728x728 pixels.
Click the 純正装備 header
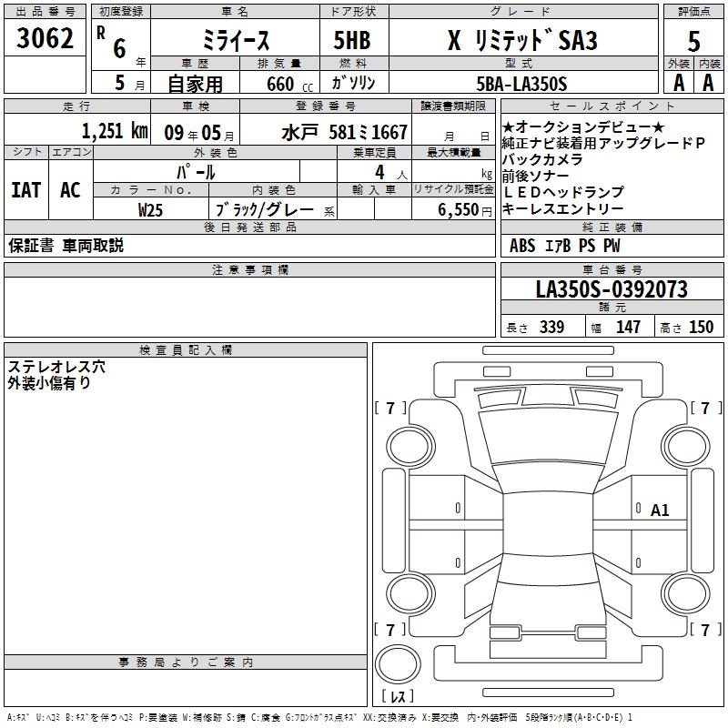tap(612, 227)
